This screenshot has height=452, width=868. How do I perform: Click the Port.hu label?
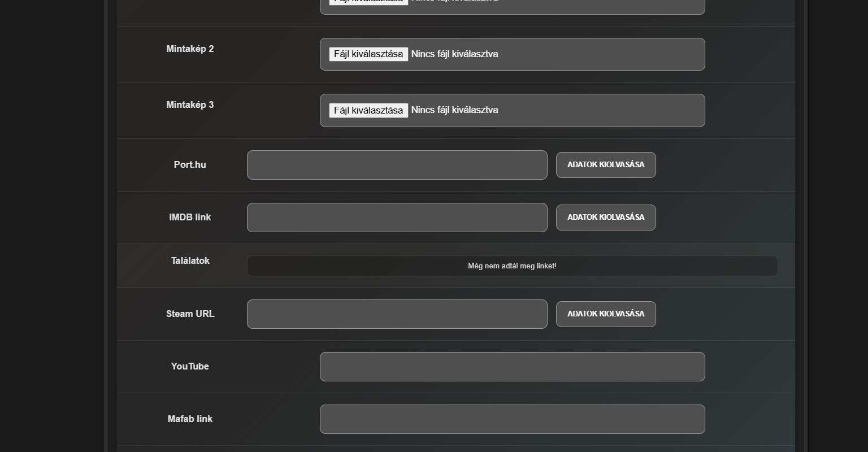[x=190, y=165]
